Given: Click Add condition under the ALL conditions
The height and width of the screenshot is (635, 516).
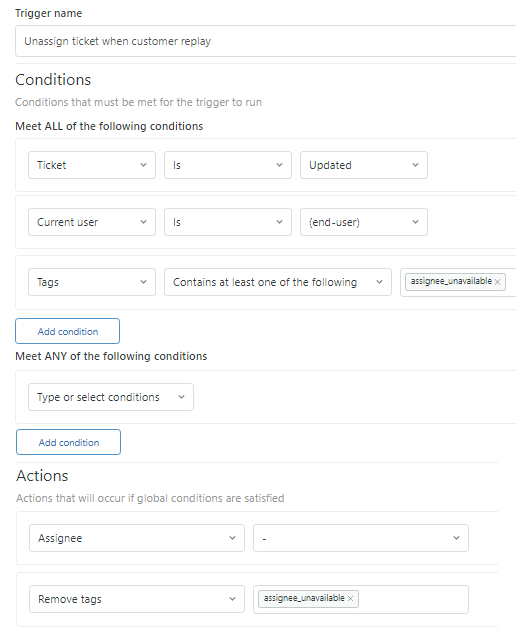Looking at the screenshot, I should click(x=68, y=331).
